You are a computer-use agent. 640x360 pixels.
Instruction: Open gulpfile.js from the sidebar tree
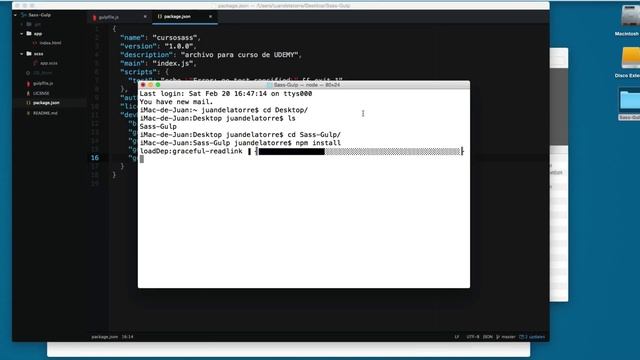tap(43, 83)
